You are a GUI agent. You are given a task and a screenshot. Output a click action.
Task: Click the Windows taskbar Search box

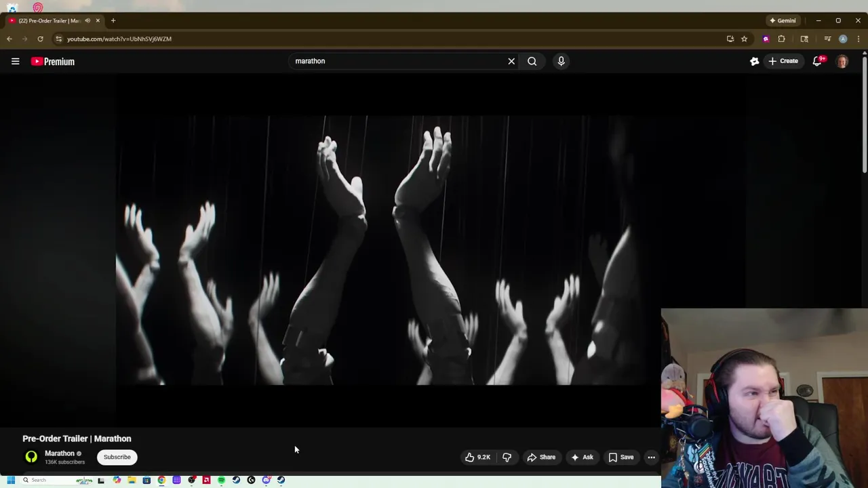[x=58, y=480]
